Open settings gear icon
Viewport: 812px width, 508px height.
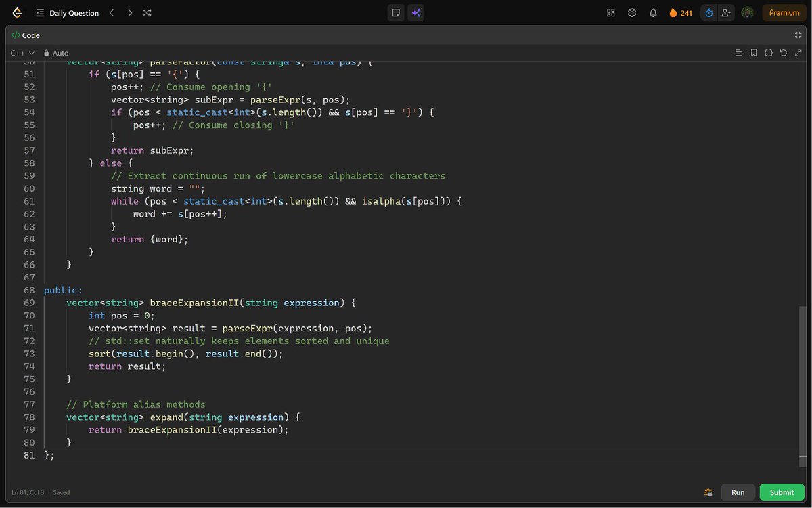coord(632,13)
